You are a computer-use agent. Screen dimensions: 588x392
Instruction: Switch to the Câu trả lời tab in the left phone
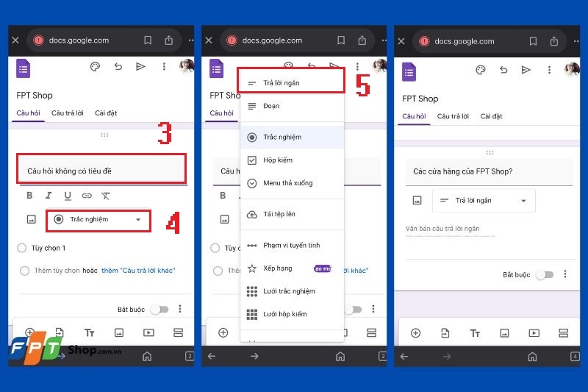click(x=68, y=113)
